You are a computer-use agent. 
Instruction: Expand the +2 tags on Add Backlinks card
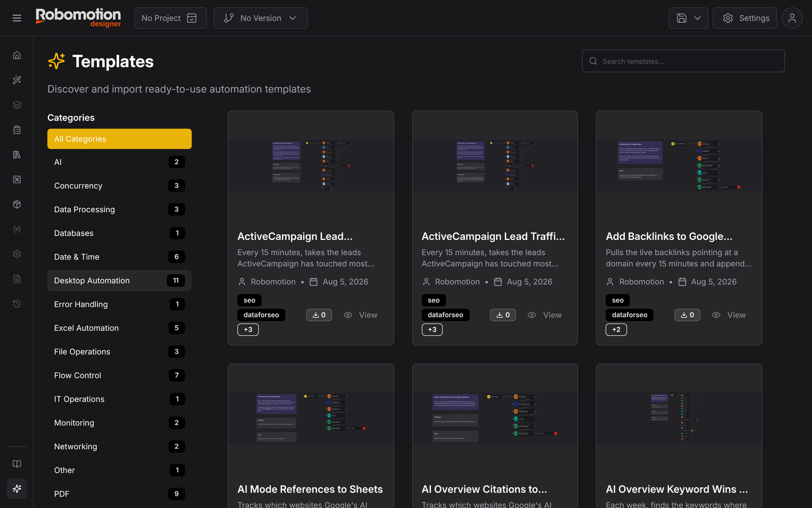pyautogui.click(x=616, y=330)
